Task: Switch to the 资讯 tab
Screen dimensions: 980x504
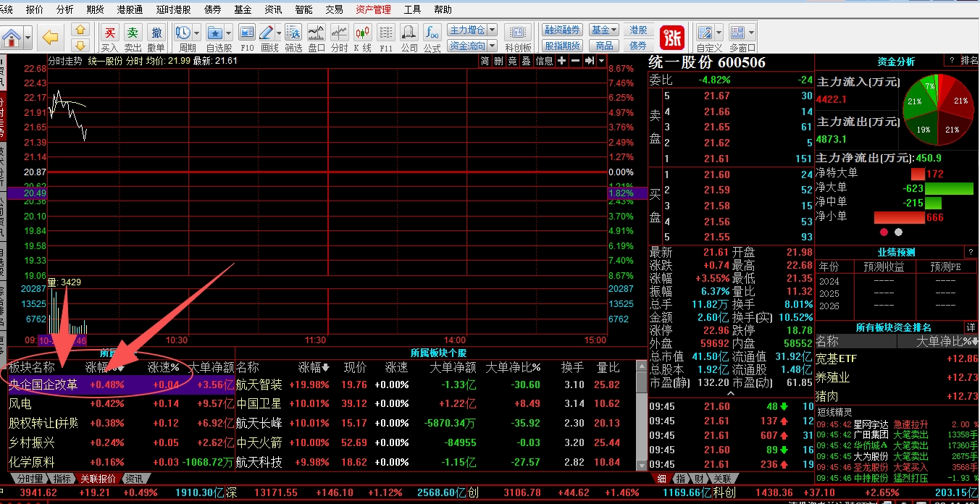Action: [134, 479]
